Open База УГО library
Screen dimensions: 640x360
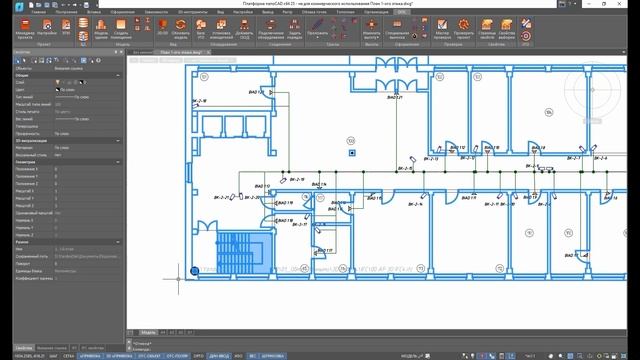pos(201,29)
